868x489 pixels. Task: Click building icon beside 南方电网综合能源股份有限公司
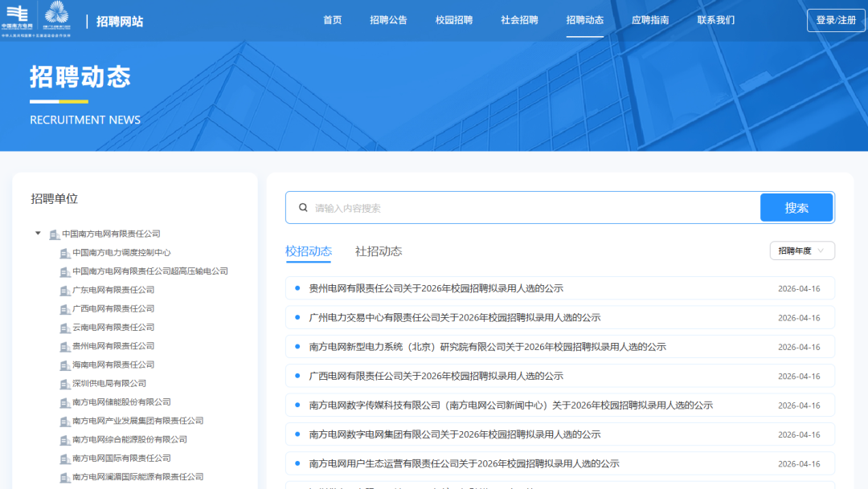65,440
